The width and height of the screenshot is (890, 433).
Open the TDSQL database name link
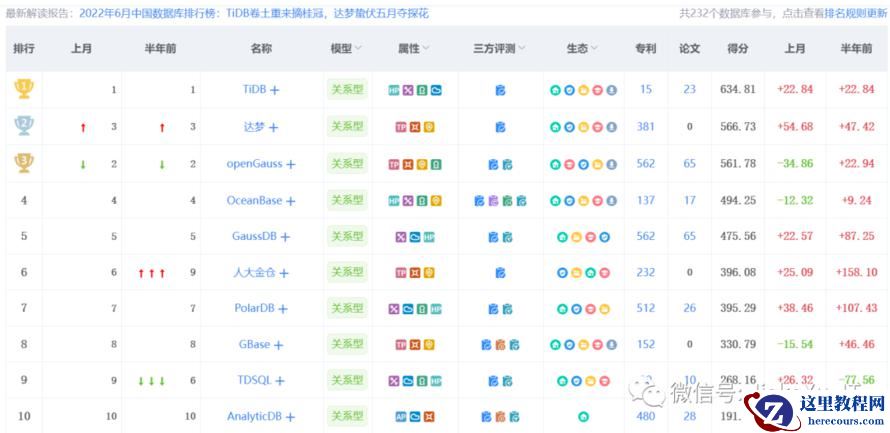tap(254, 381)
